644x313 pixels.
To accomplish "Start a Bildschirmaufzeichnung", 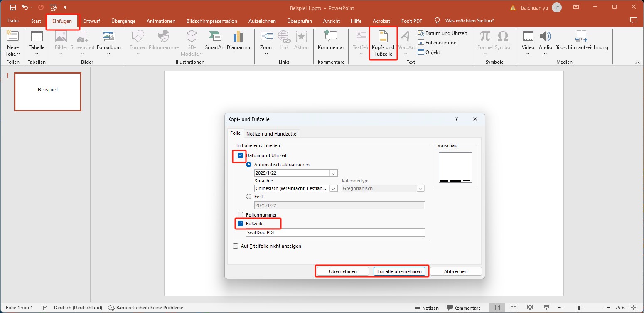I will tap(581, 41).
